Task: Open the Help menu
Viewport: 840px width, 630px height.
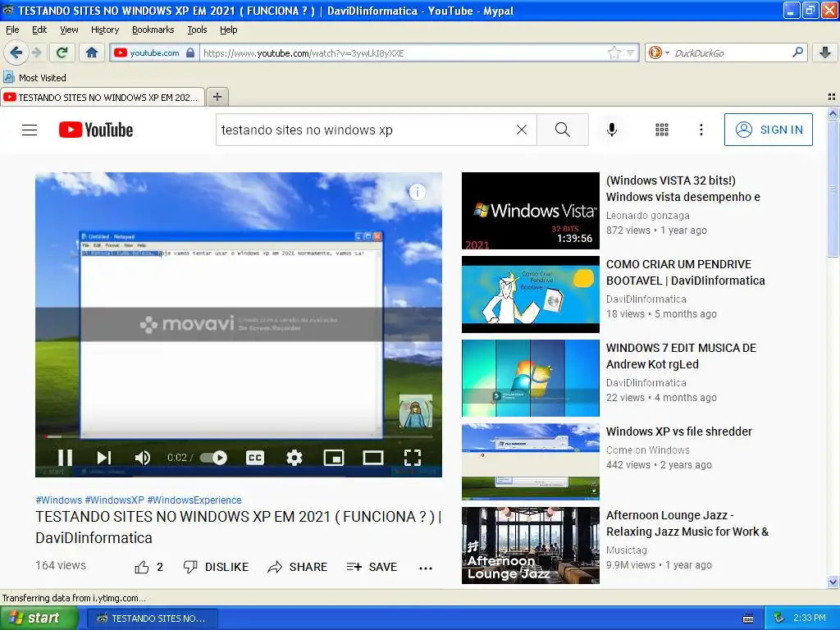Action: click(228, 30)
